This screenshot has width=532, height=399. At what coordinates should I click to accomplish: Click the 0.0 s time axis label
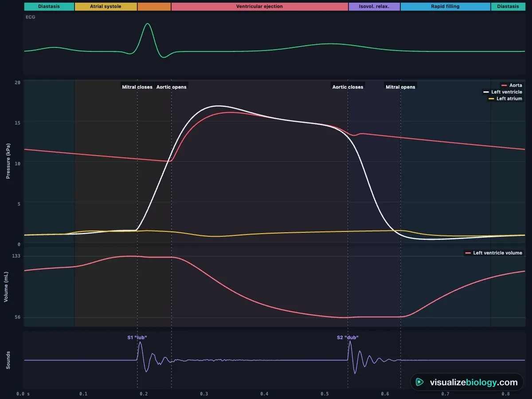tap(23, 394)
